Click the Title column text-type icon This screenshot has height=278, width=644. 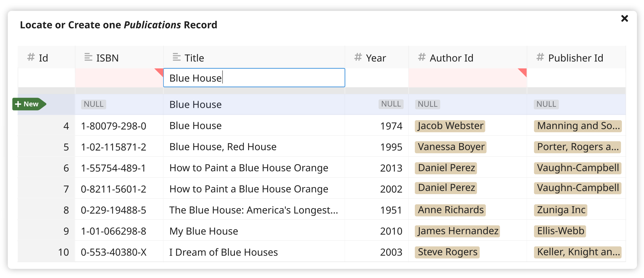coord(177,57)
